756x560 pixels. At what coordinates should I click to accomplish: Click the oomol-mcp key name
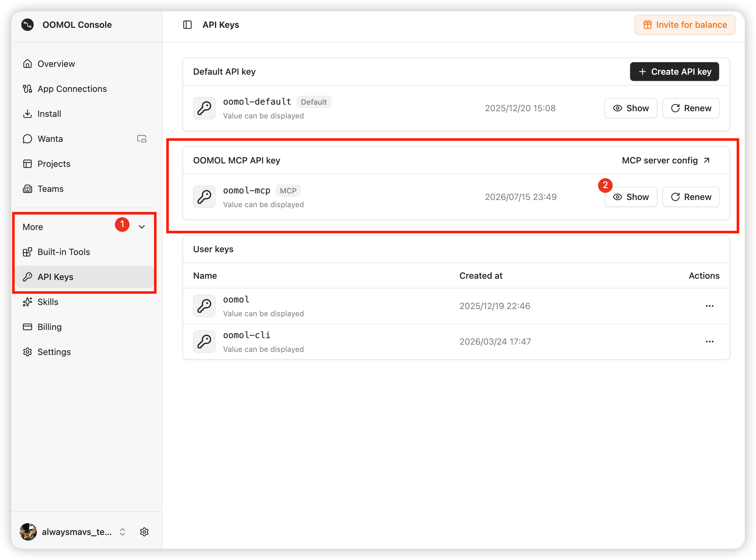coord(247,191)
